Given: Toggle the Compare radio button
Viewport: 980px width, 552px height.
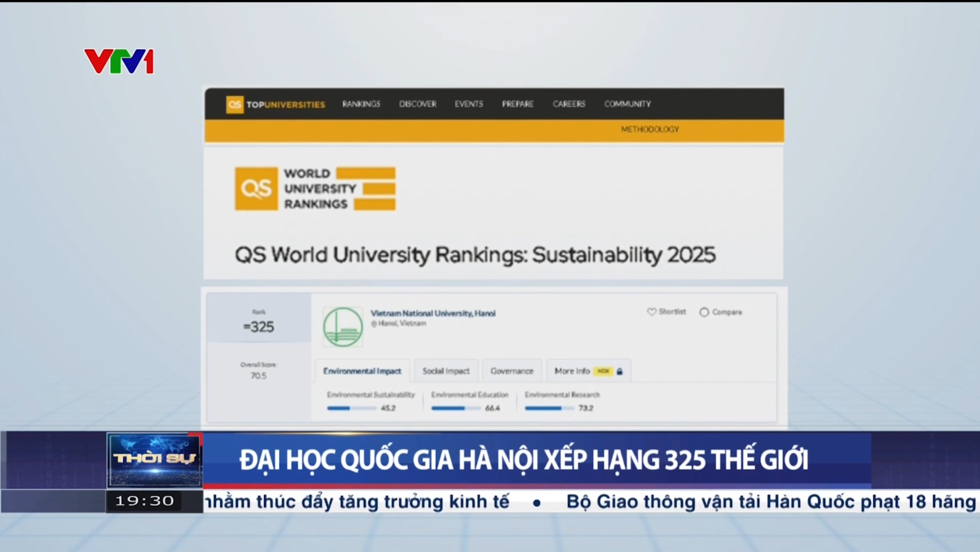Looking at the screenshot, I should 704,312.
